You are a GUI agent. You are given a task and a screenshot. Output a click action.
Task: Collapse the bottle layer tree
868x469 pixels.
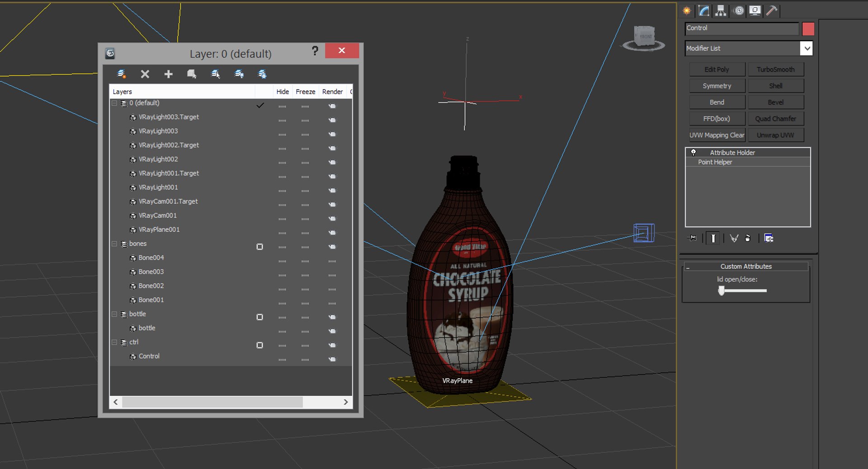[114, 314]
